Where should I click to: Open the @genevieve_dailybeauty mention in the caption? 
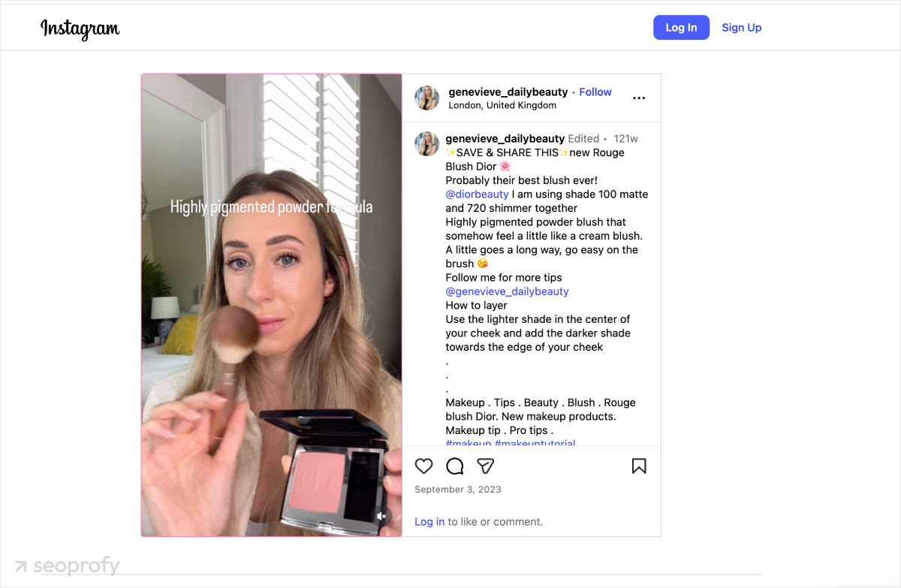(x=507, y=291)
